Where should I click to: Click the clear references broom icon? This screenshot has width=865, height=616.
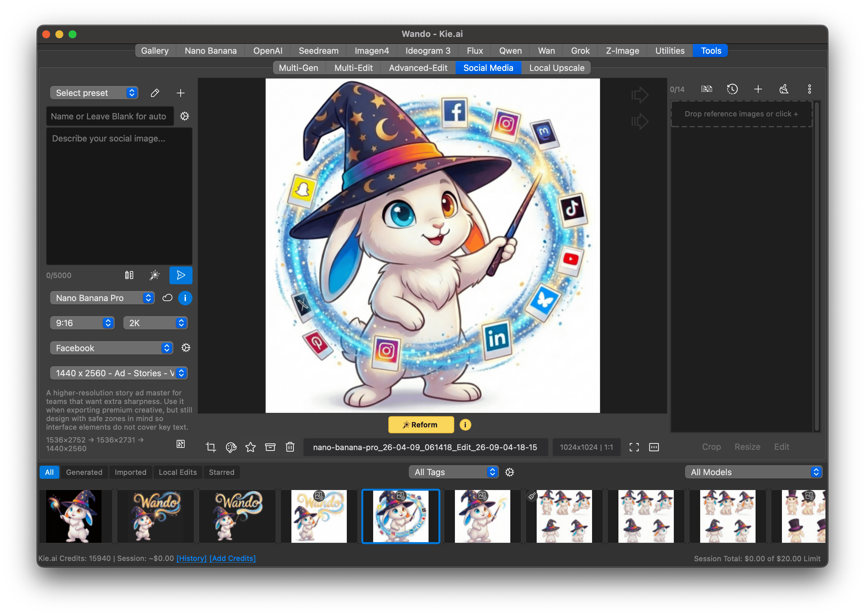[784, 89]
